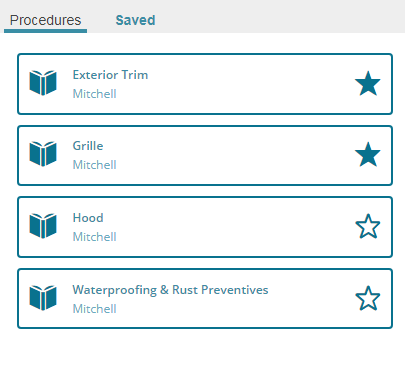The image size is (405, 368).
Task: Star the Hood procedure
Action: click(368, 226)
